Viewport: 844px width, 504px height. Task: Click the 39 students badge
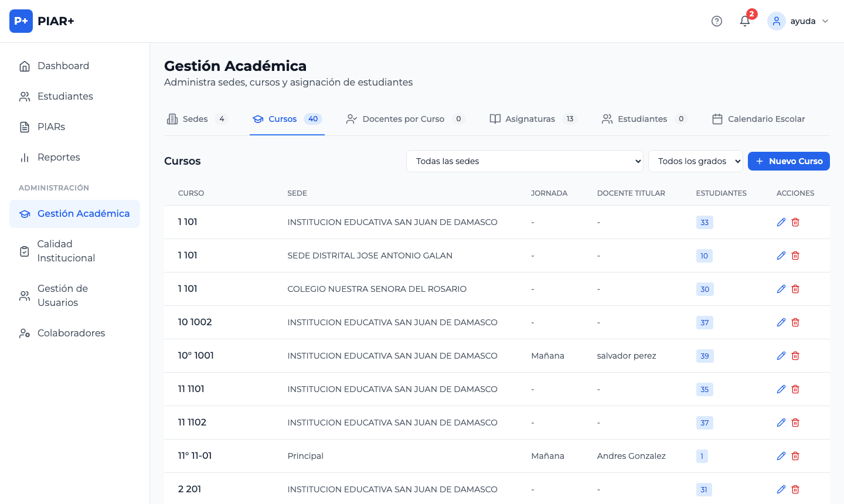click(x=705, y=356)
